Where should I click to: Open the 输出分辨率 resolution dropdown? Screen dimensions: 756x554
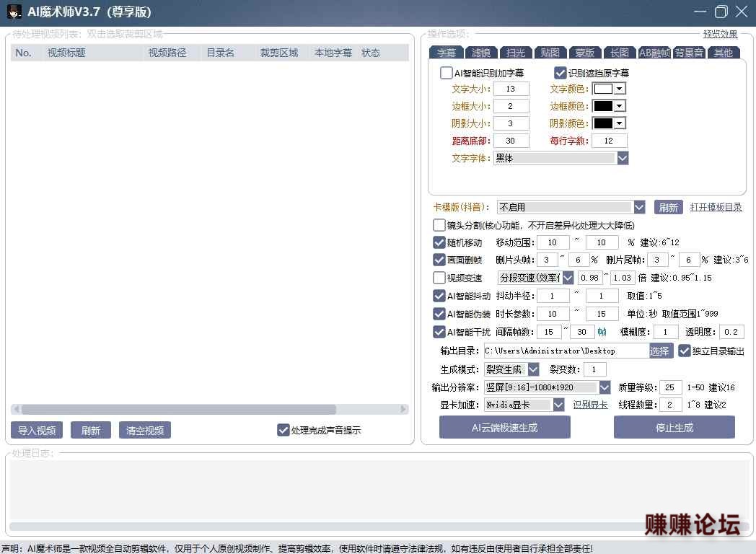tap(605, 387)
